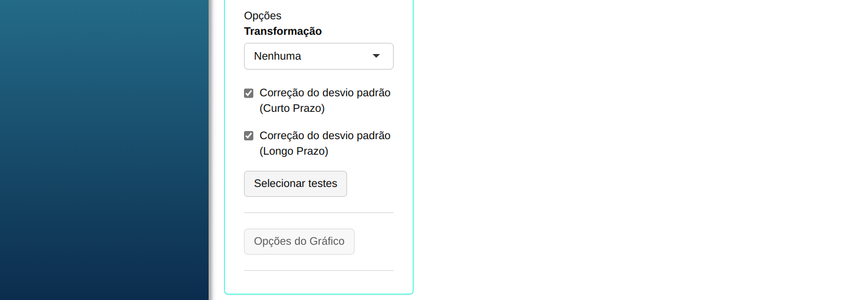Click the Opções heading text
This screenshot has width=868, height=300.
click(x=263, y=16)
